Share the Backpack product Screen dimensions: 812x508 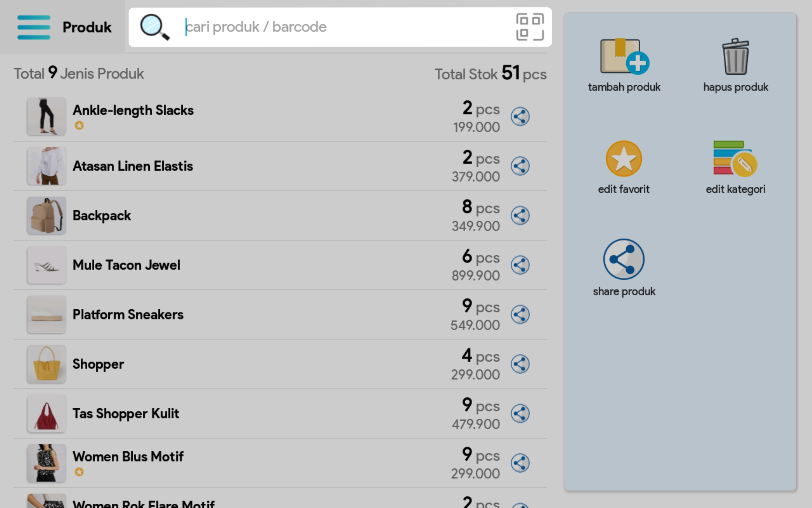(x=520, y=216)
